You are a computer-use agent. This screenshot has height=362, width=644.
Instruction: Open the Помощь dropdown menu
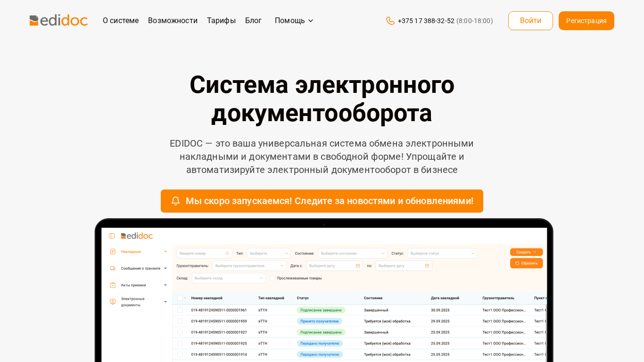(x=294, y=21)
